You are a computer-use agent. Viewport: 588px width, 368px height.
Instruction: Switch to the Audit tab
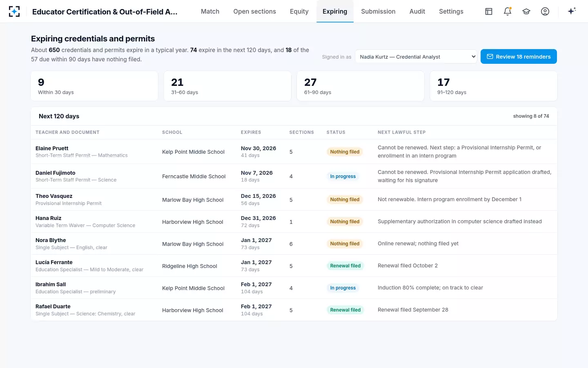[417, 11]
